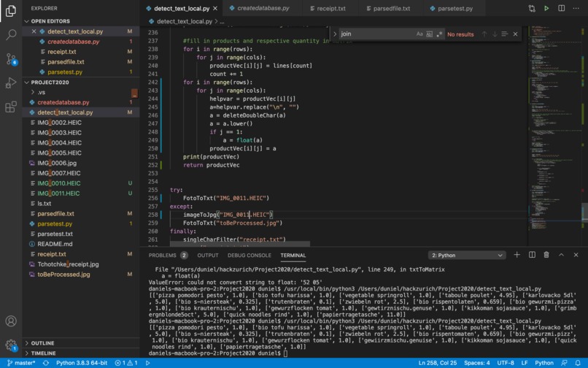Select the Python language mode indicator
This screenshot has width=588, height=368.
pos(544,363)
